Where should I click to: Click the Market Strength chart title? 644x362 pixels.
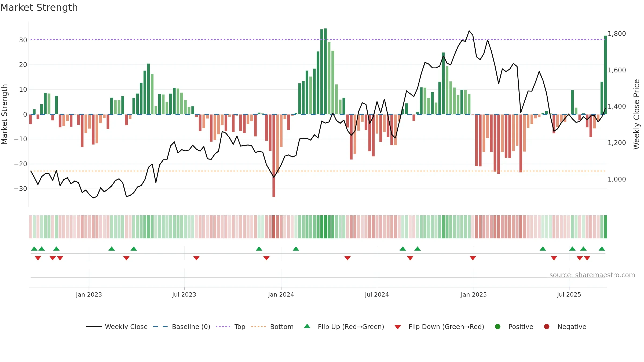coord(39,8)
